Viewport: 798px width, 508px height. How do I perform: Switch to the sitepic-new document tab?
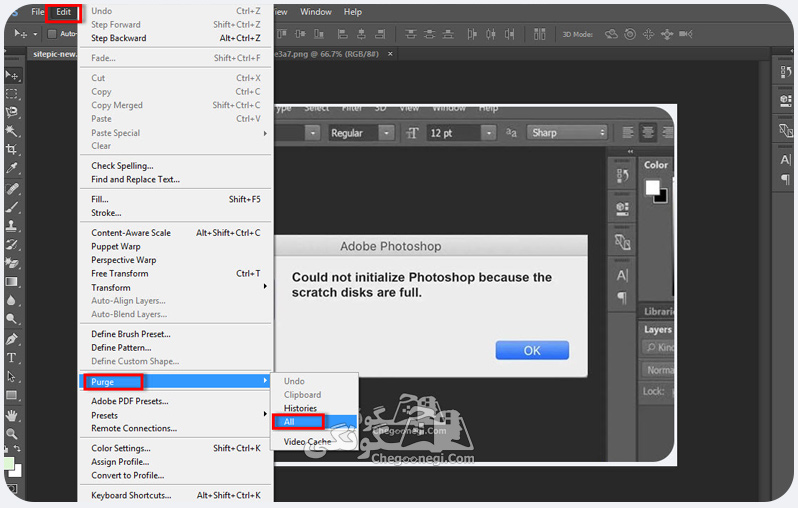[53, 54]
